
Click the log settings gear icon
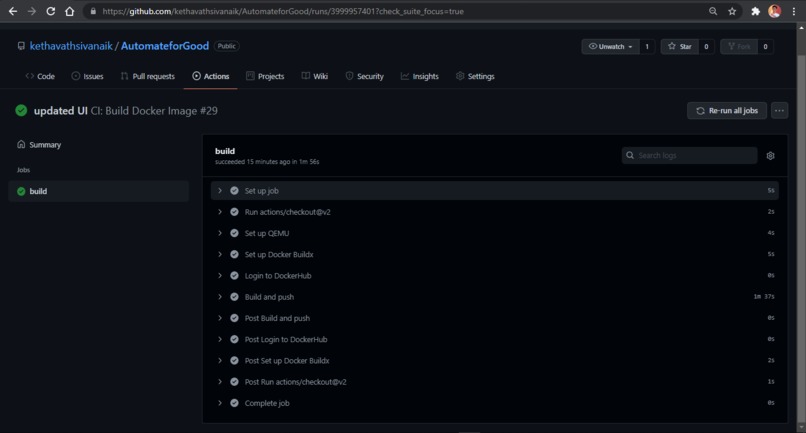pyautogui.click(x=770, y=155)
